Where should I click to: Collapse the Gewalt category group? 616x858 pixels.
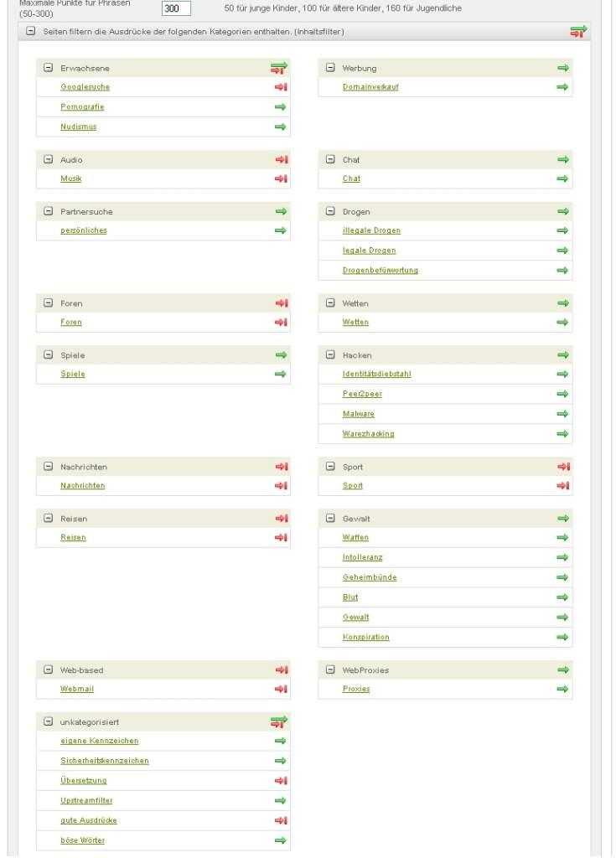point(330,519)
